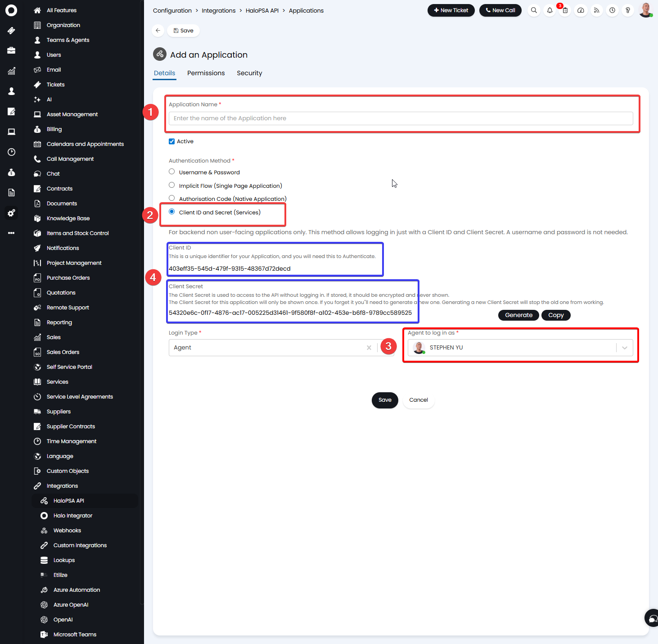Open the live chat bubble at the bottom right
Image resolution: width=658 pixels, height=644 pixels.
pos(652,618)
